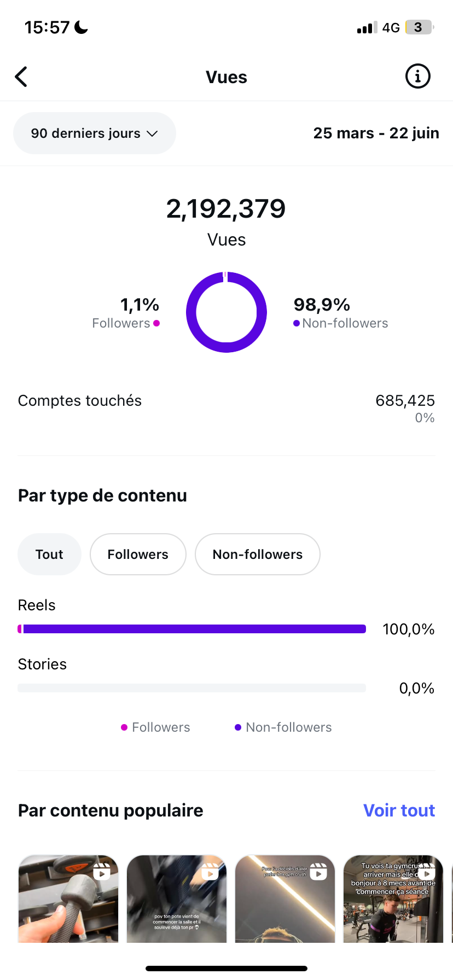Tap reel icon on dumbbell thumbnail
Screen dimensions: 453x980
[102, 872]
